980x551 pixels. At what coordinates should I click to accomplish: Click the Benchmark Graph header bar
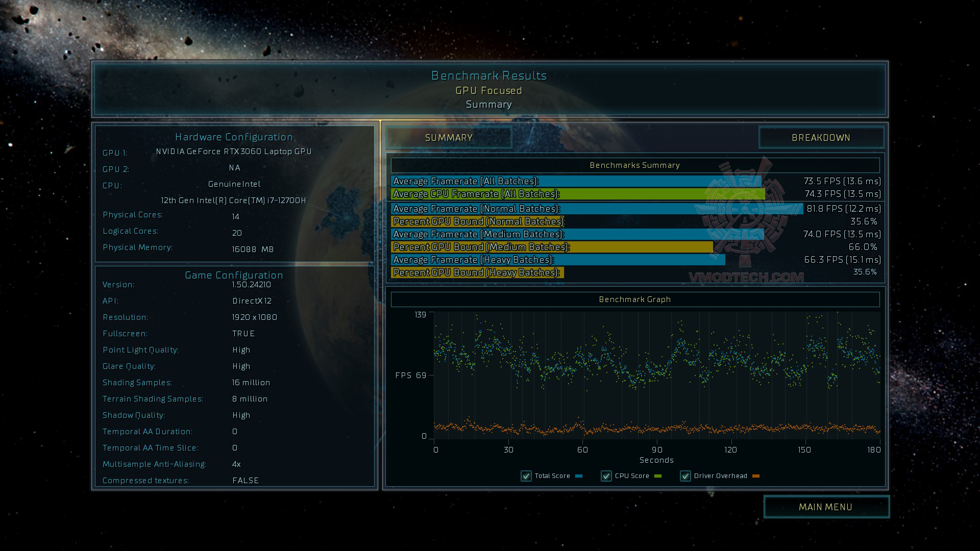(x=635, y=299)
